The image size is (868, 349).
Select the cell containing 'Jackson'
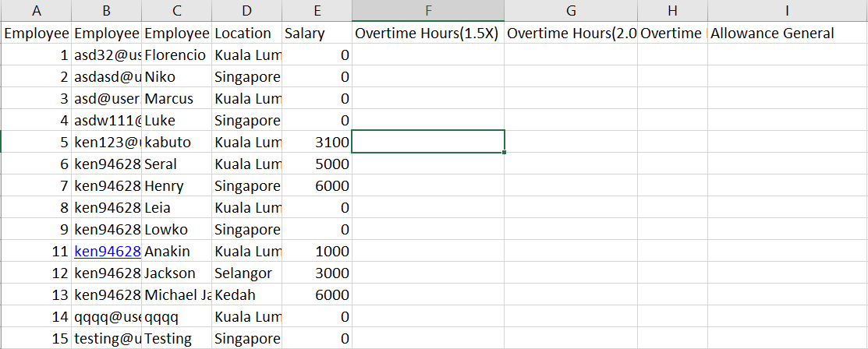176,273
